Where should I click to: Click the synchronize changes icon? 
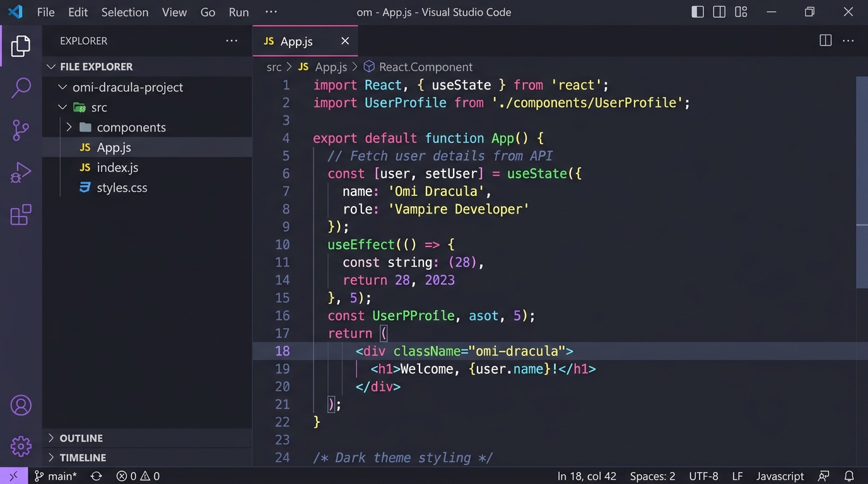click(96, 476)
